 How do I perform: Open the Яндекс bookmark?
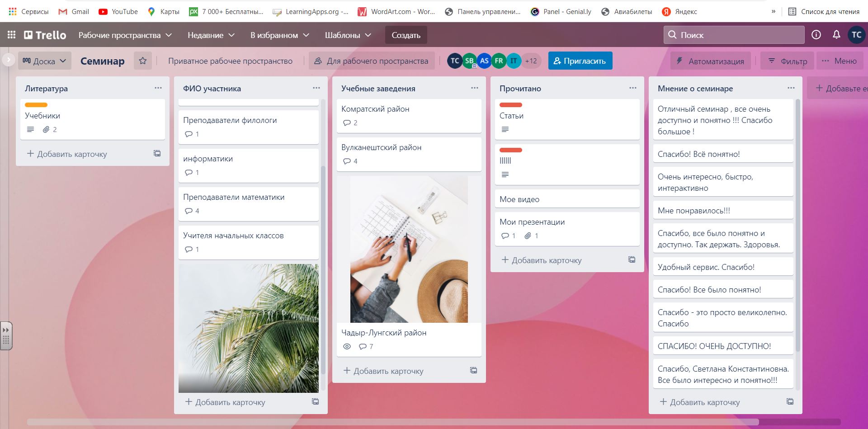pos(679,11)
